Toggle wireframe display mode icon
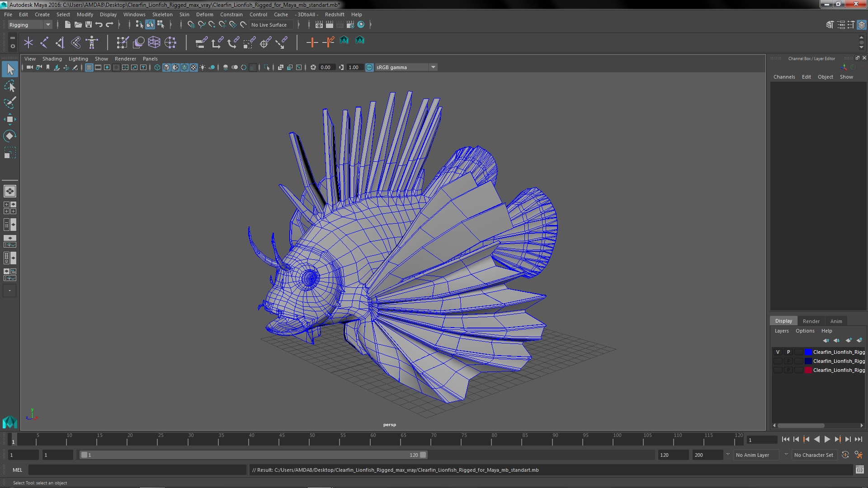This screenshot has width=868, height=488. (157, 67)
